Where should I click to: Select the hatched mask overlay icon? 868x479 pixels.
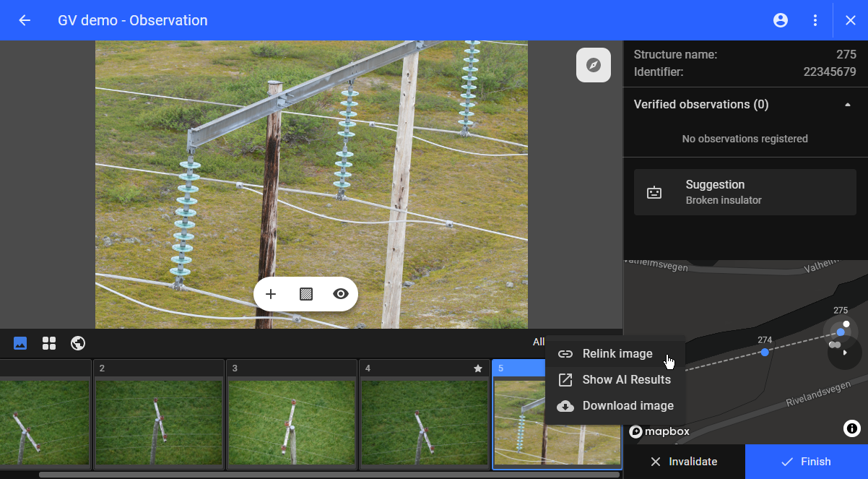(306, 294)
